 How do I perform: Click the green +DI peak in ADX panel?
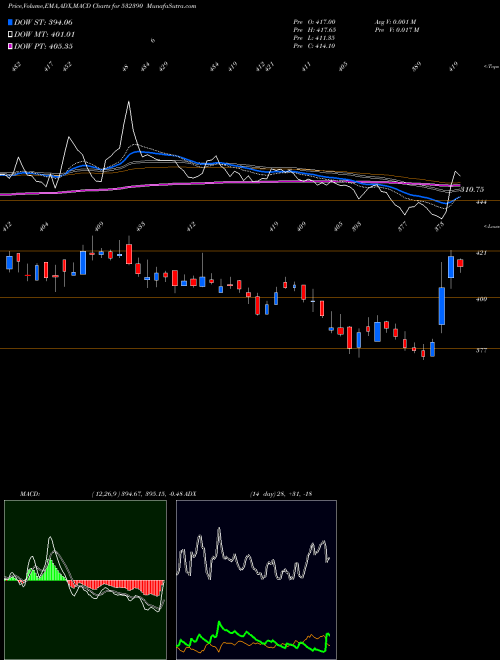[x=219, y=623]
